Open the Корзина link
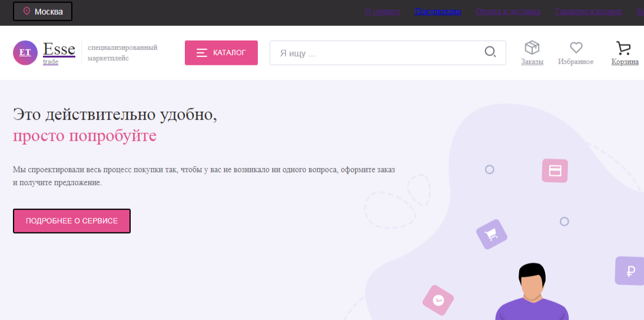This screenshot has width=644, height=320. pos(625,62)
